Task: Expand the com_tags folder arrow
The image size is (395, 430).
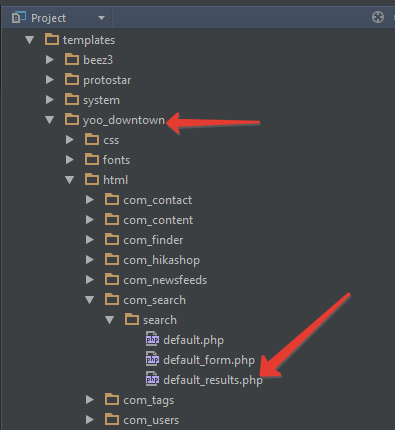Action: click(90, 400)
